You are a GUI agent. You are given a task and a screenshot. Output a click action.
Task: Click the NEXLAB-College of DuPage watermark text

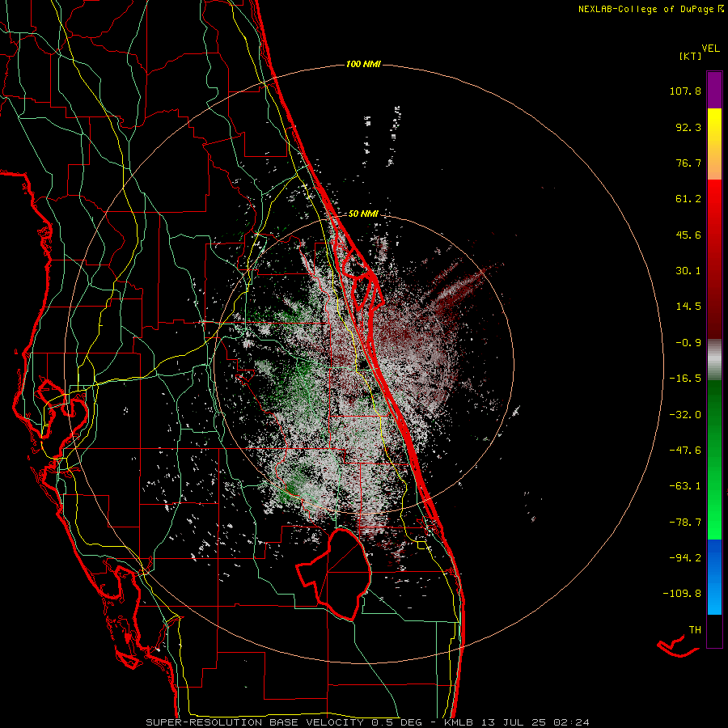[x=651, y=9]
